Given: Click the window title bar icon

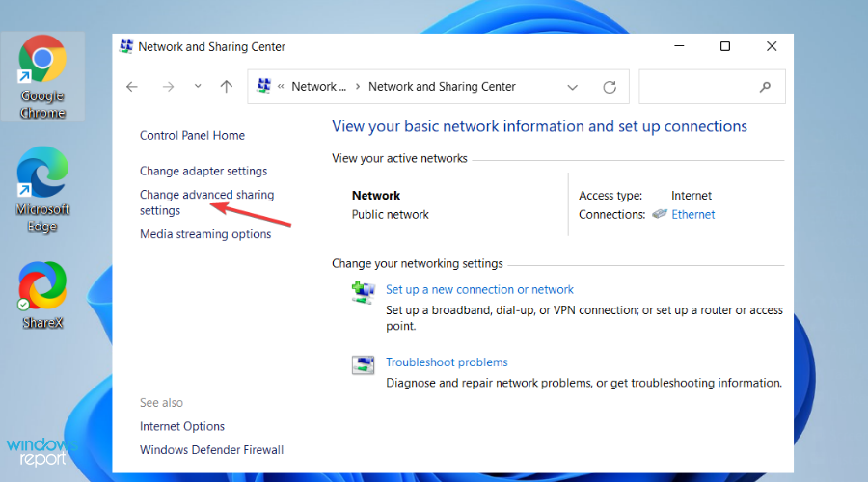Looking at the screenshot, I should coord(126,46).
